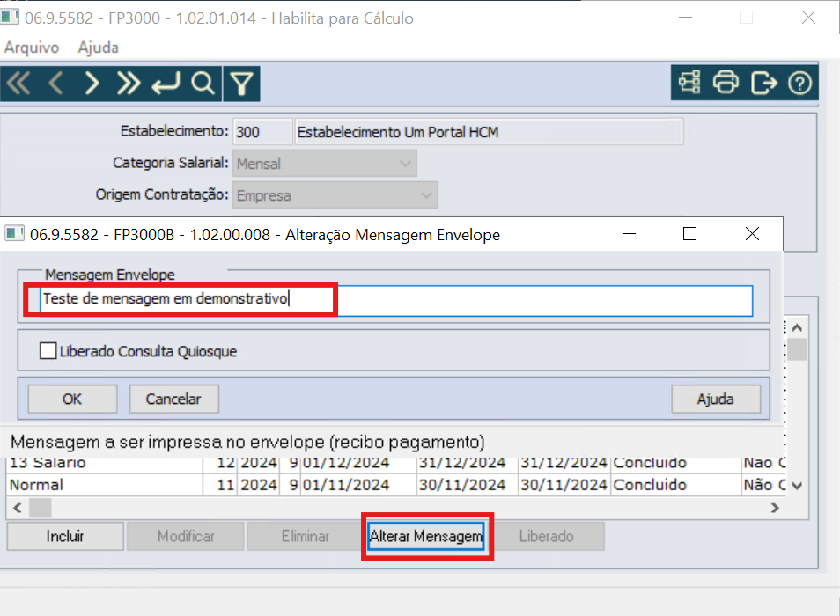This screenshot has width=840, height=616.
Task: Click the main window title icon
Action: click(x=10, y=17)
